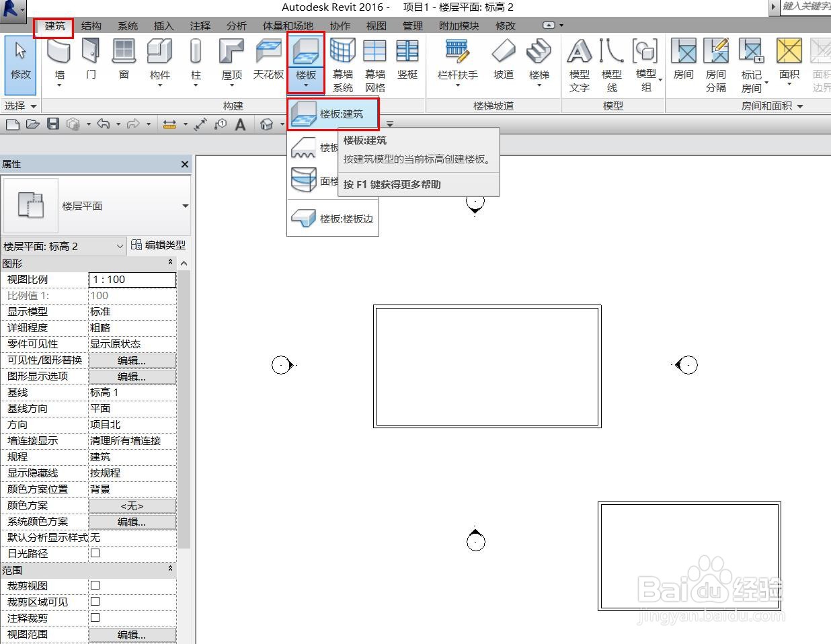
Task: Choose 楼板:楼板边 from the floor menu
Action: click(333, 218)
